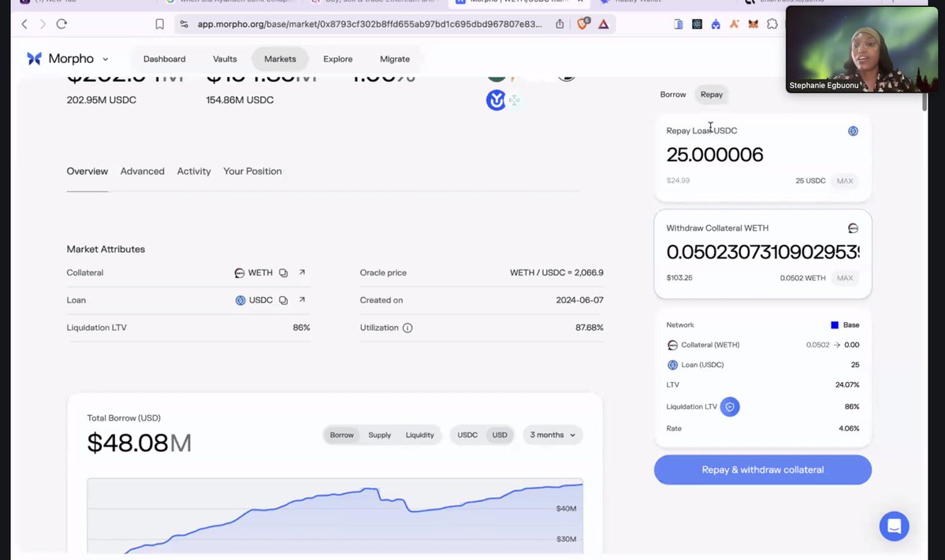
Task: Switch to the Advanced tab
Action: pos(142,171)
